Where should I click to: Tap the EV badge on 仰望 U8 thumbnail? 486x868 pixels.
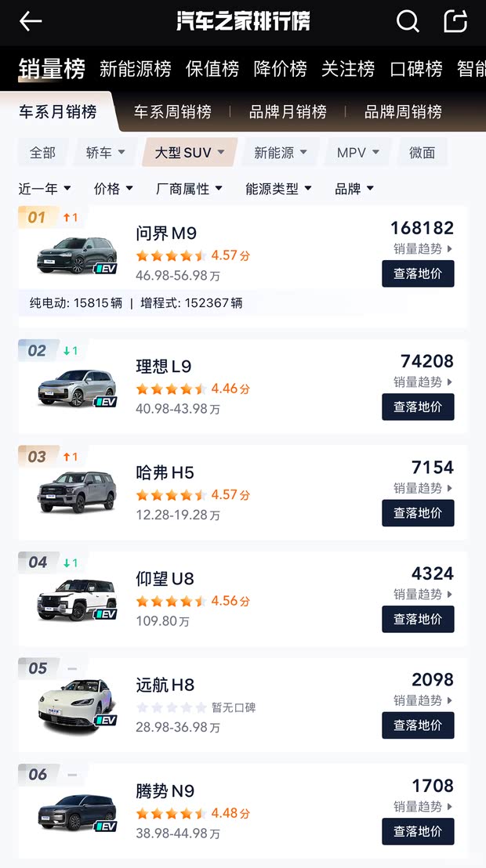(x=107, y=613)
